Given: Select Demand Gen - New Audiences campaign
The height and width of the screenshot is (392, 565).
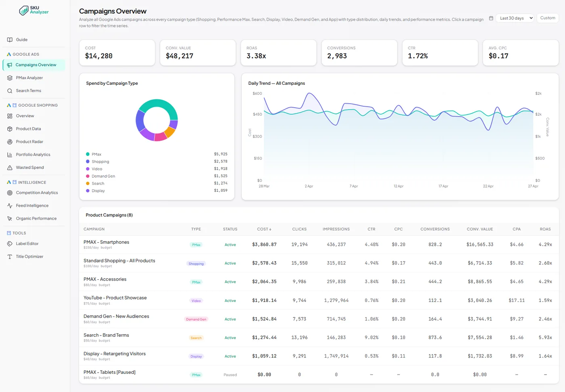Looking at the screenshot, I should coord(319,319).
